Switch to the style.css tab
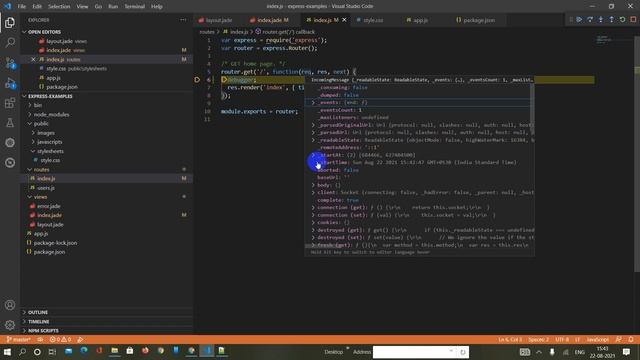 (x=373, y=20)
